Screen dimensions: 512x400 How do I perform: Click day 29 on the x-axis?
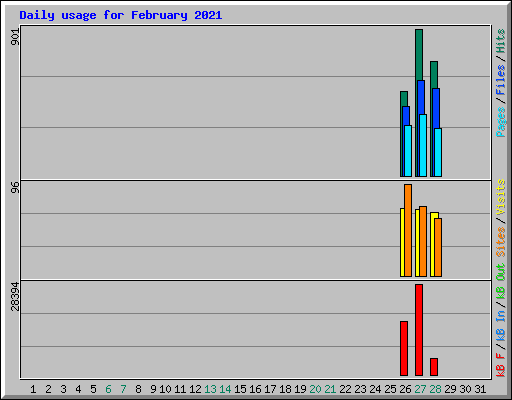pos(450,389)
